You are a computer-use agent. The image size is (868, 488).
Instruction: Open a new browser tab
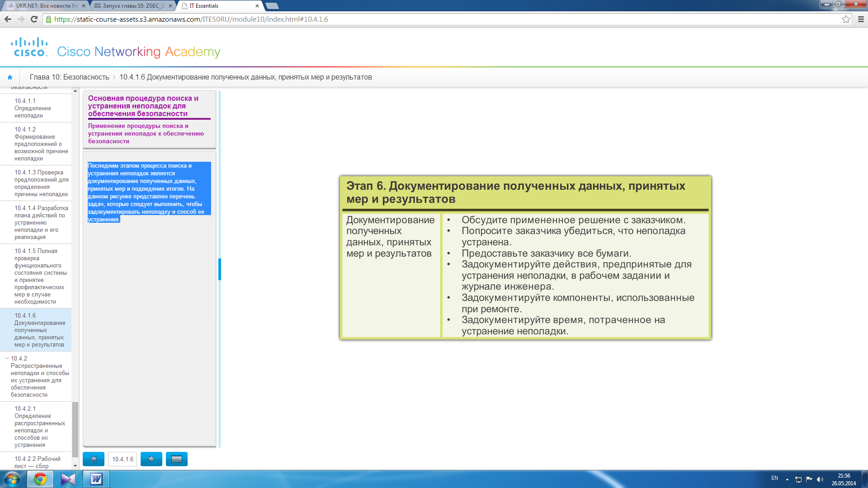coord(272,6)
